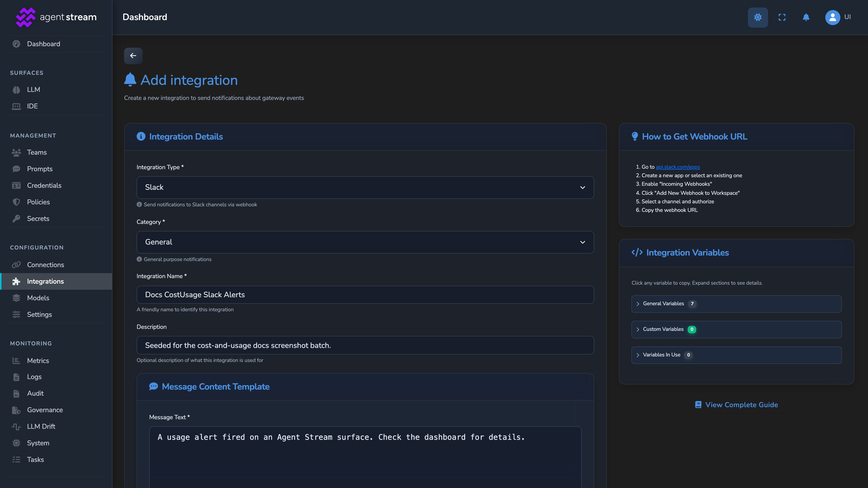The height and width of the screenshot is (488, 868).
Task: Click the webhook lightbulb icon
Action: pyautogui.click(x=635, y=136)
